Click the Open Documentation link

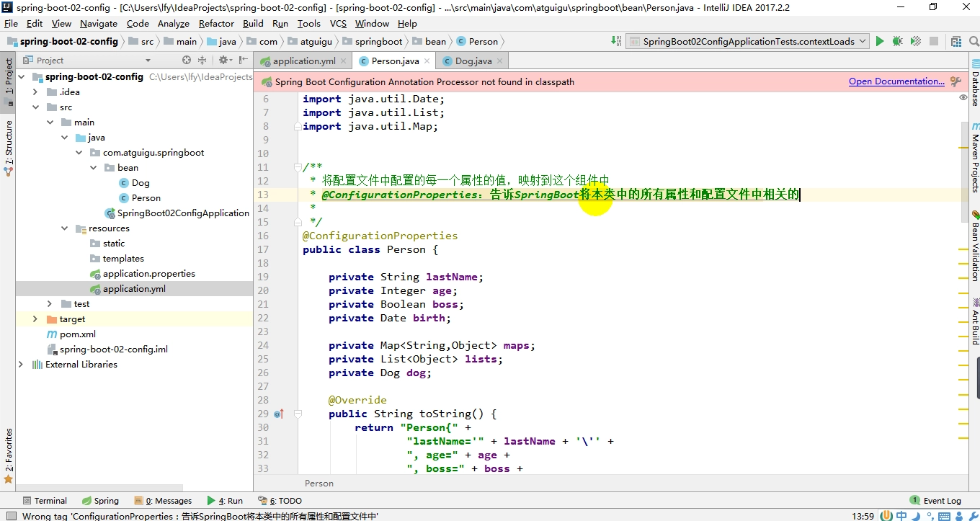(x=896, y=81)
